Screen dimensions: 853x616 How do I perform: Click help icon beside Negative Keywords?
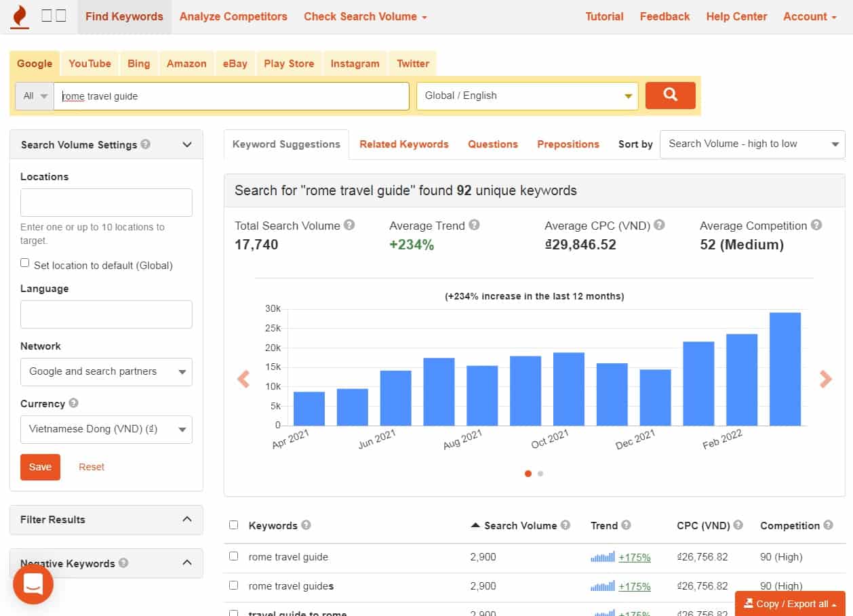click(x=123, y=563)
